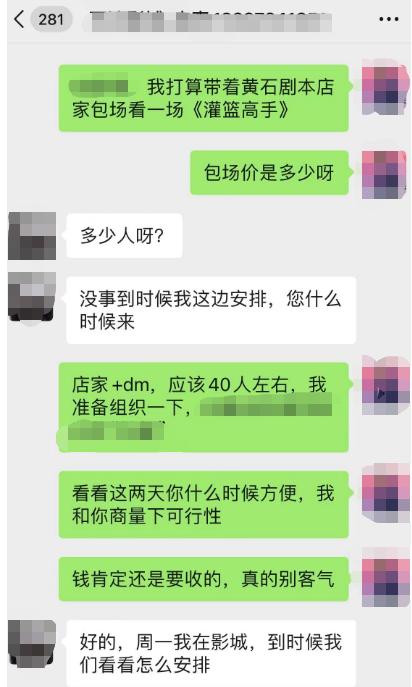Image resolution: width=412 pixels, height=687 pixels.
Task: Select the reply 好的,周一我在影城
Action: pos(211,653)
